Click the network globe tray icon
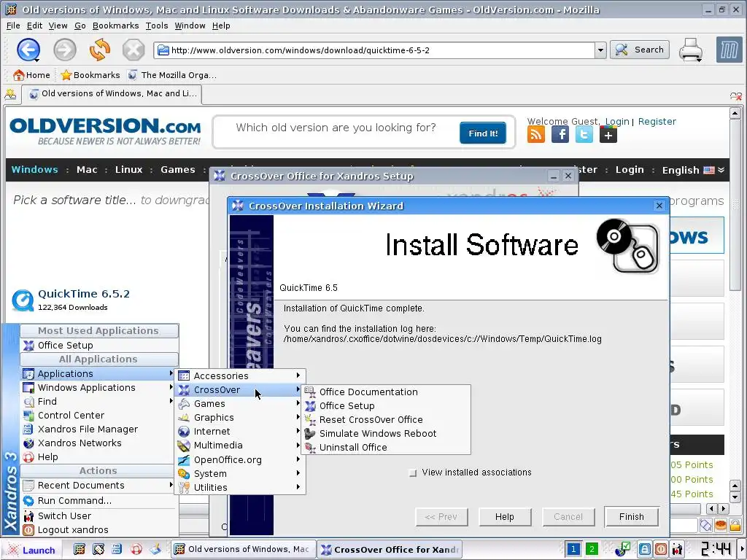 (x=623, y=550)
